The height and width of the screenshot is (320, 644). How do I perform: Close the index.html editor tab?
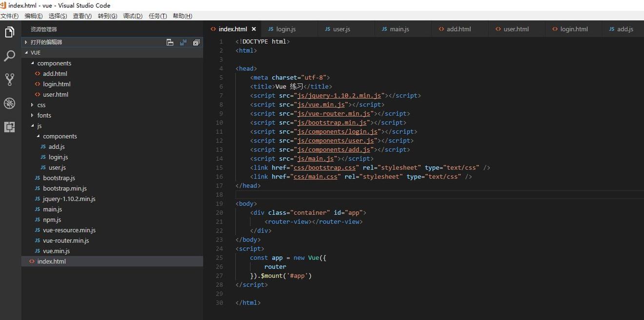coord(254,29)
